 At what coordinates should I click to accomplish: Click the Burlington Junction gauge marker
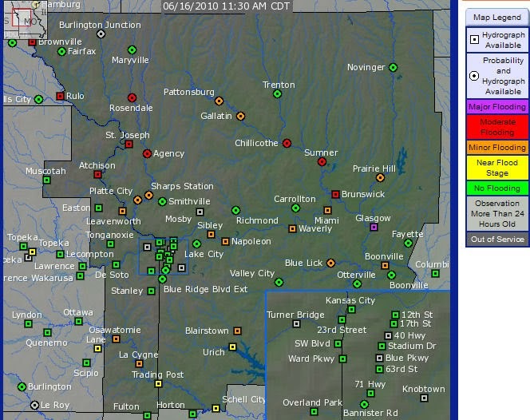[101, 34]
